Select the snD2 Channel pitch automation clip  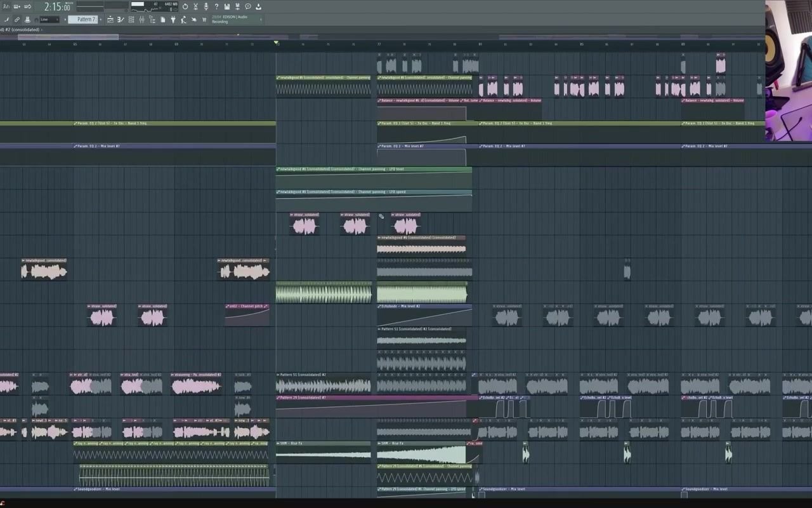point(247,315)
